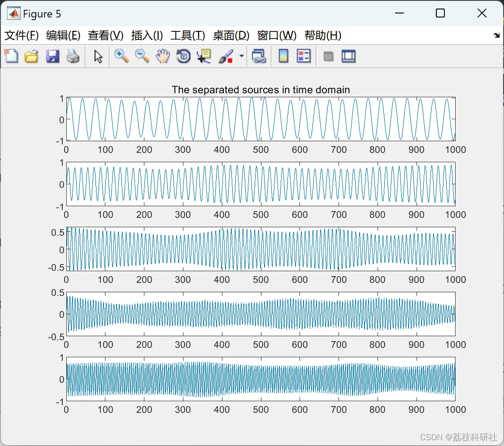Click Show Plot Tools and Dock Figure icon
This screenshot has height=446, width=504.
tap(348, 56)
